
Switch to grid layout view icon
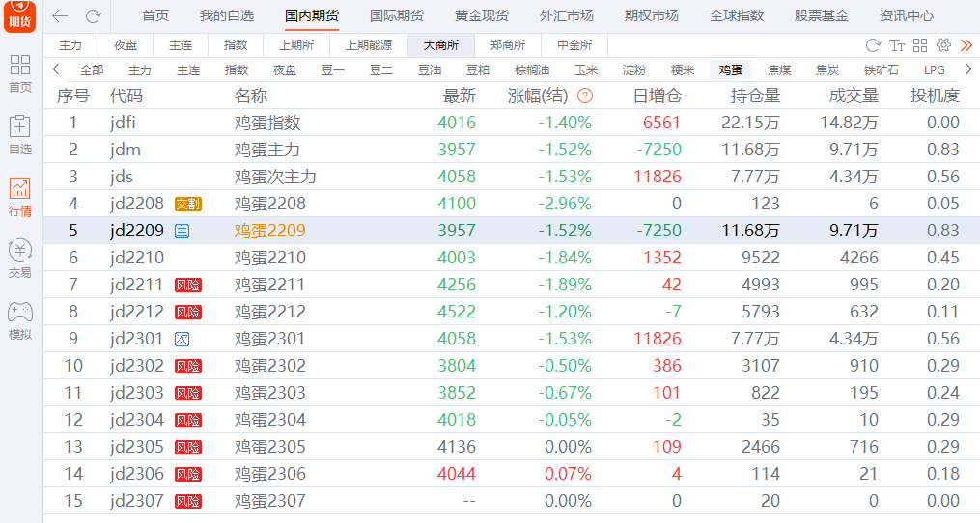pos(920,45)
